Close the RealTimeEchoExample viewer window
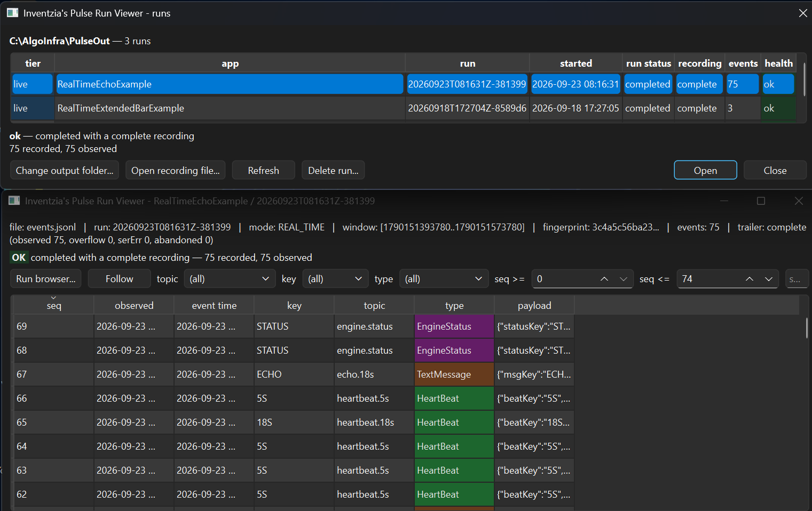The image size is (812, 511). [798, 201]
